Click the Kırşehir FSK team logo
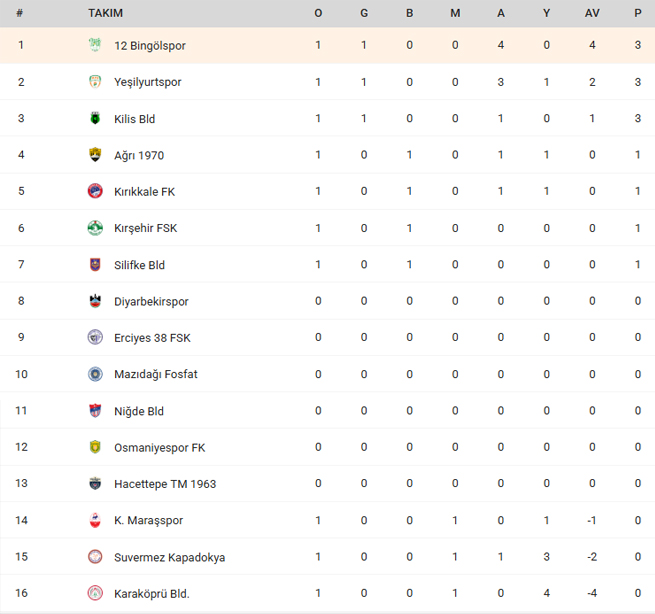This screenshot has height=614, width=655. coord(95,228)
